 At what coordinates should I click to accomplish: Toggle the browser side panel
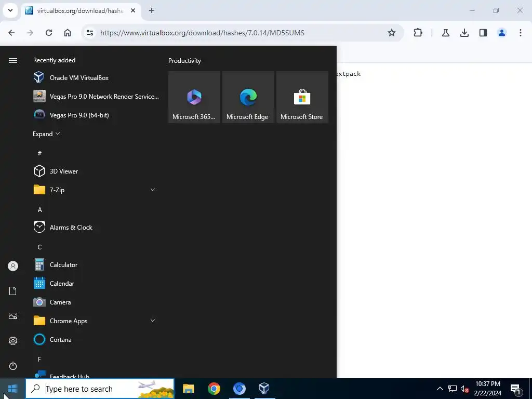pos(483,33)
